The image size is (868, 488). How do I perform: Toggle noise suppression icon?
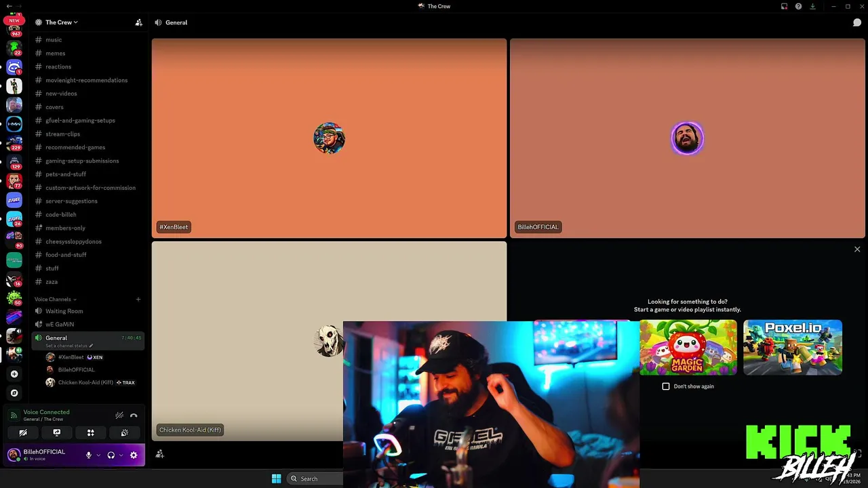(119, 415)
